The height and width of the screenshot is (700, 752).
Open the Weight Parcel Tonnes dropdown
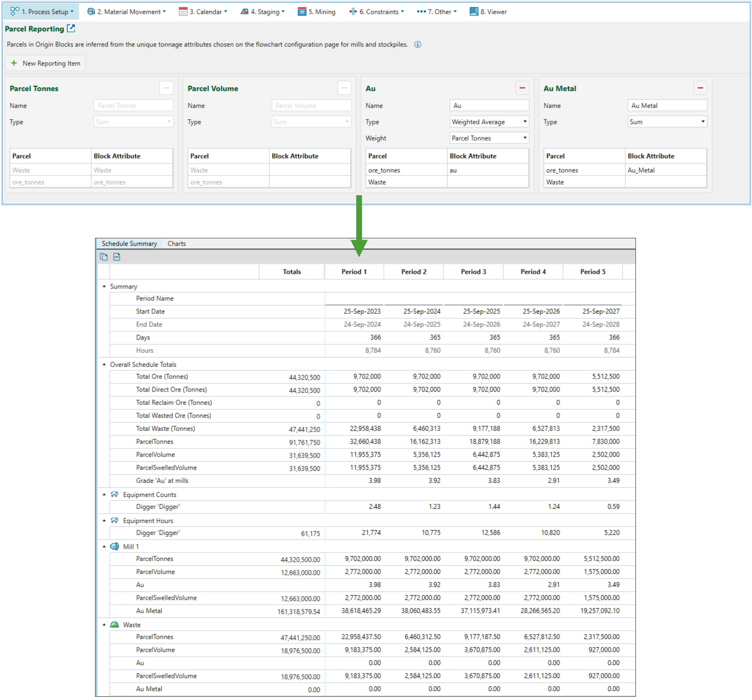489,138
